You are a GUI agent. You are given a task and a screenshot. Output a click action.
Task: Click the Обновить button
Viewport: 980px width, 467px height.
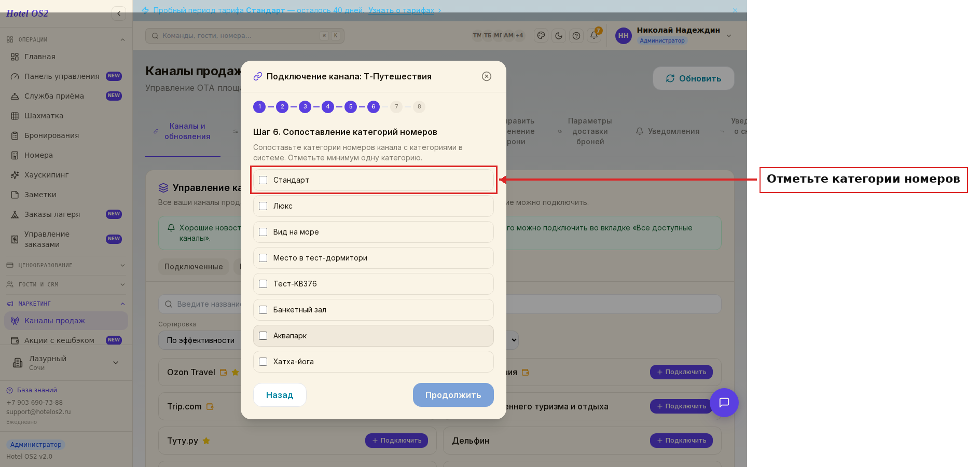694,78
